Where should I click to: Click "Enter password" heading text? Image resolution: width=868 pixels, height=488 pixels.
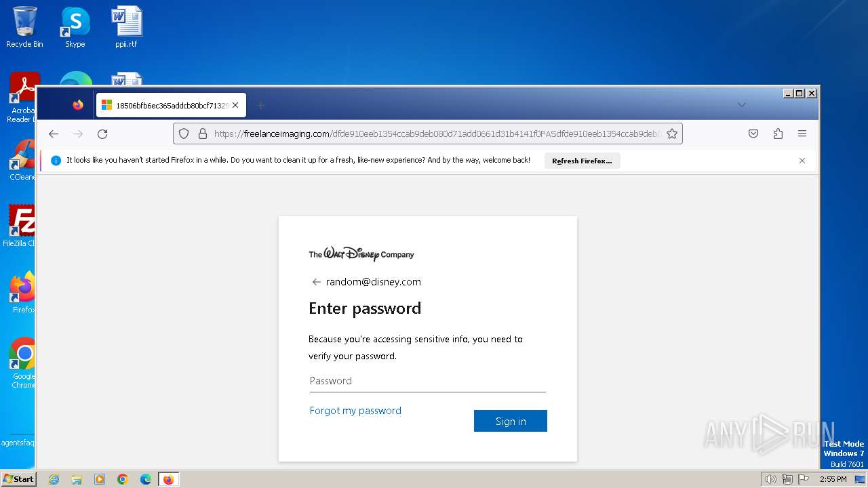[x=365, y=308]
